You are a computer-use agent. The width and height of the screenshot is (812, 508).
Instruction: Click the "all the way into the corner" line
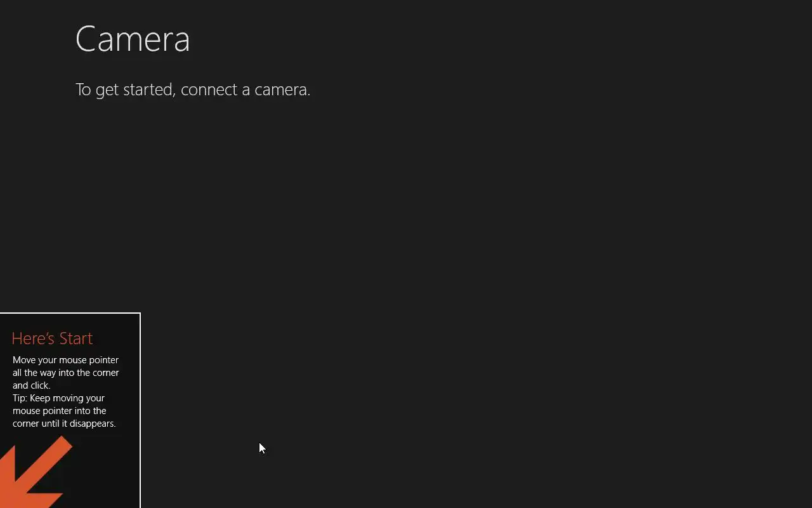(65, 373)
